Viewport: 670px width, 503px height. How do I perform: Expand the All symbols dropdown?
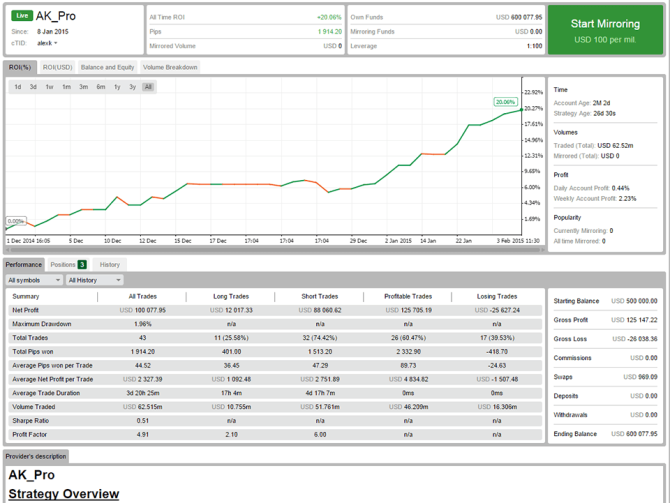(x=34, y=280)
